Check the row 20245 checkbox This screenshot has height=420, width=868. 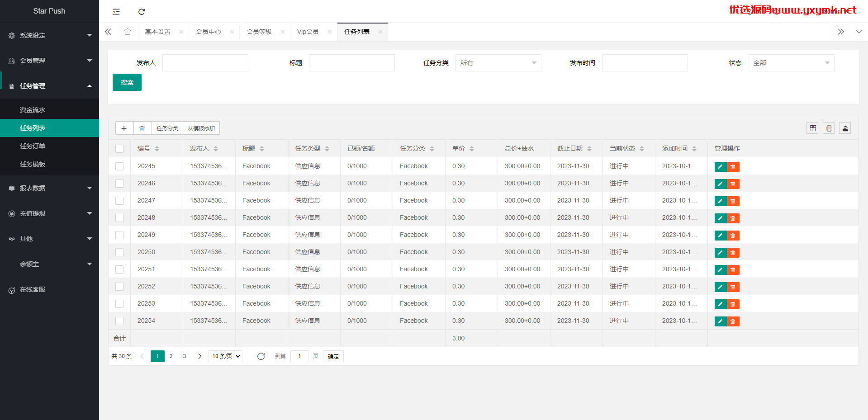point(119,166)
